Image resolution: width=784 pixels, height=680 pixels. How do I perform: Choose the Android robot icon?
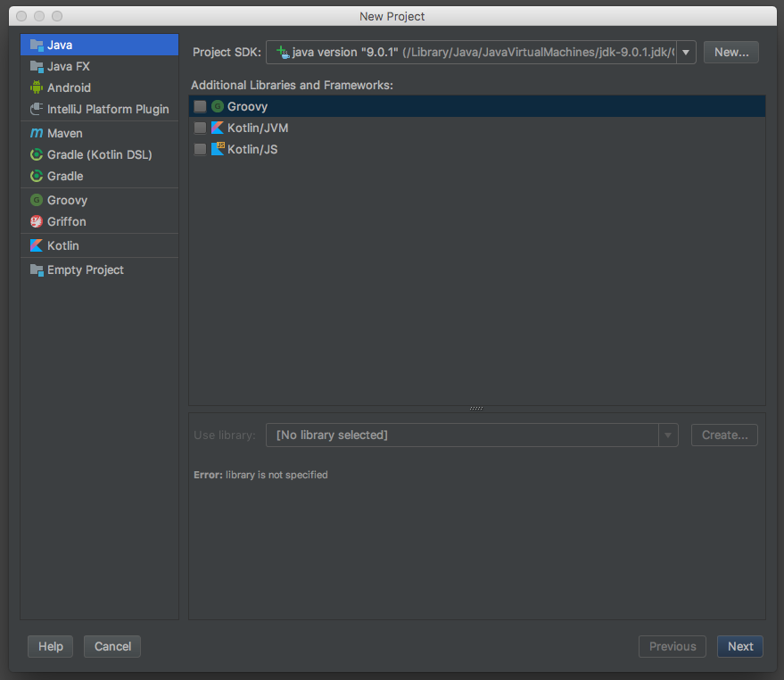click(37, 87)
